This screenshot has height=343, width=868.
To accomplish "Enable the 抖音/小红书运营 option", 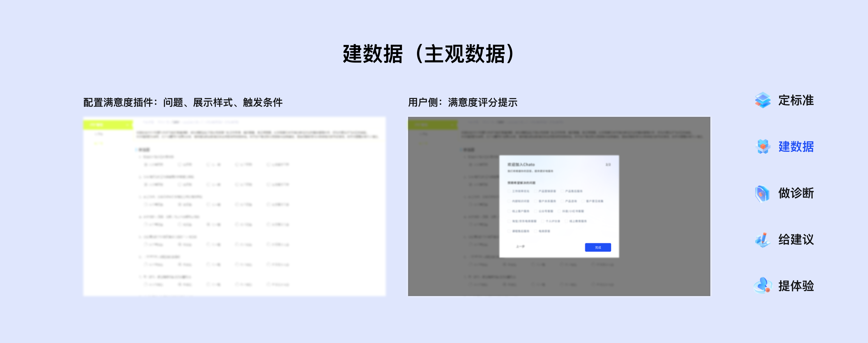I will pos(559,211).
